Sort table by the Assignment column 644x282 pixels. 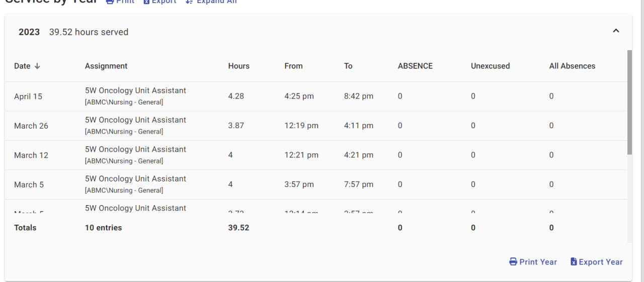point(106,66)
